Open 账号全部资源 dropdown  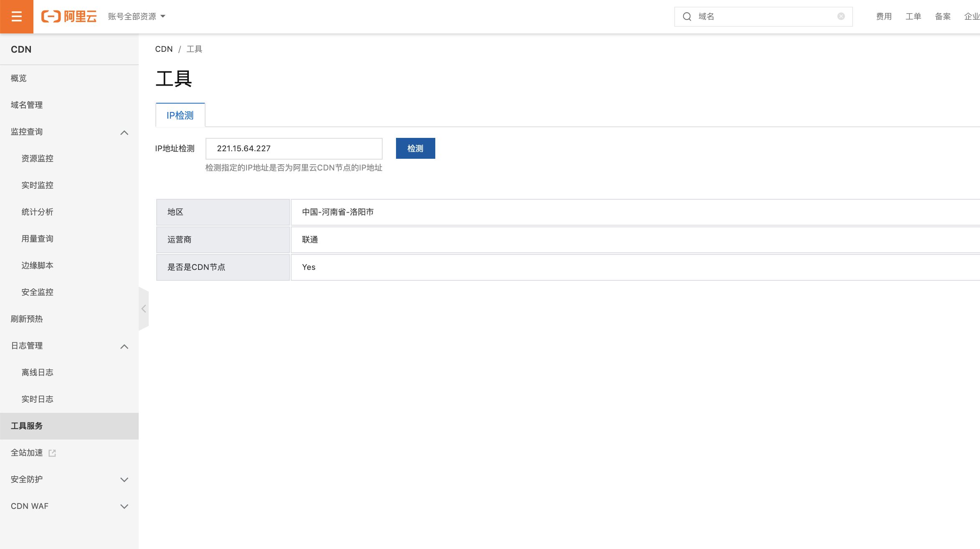coord(137,16)
